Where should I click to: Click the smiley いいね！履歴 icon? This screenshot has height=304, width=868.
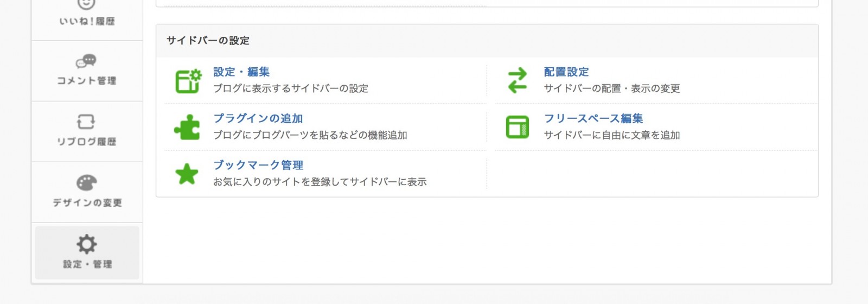pos(87,4)
